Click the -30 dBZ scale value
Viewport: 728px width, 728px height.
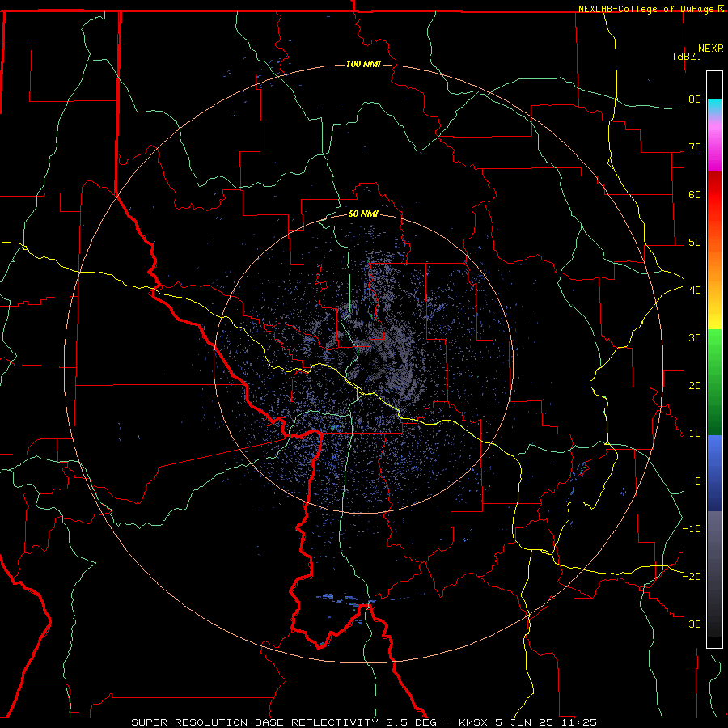pos(692,624)
